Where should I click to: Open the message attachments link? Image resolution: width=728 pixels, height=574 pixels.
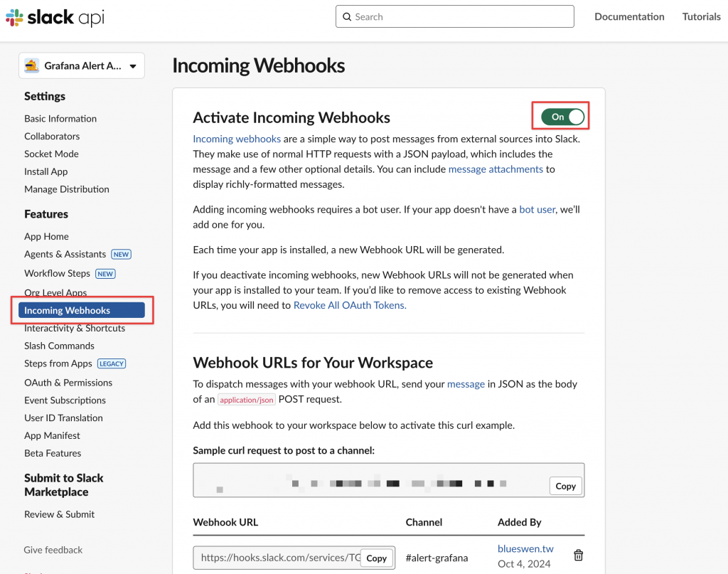496,169
